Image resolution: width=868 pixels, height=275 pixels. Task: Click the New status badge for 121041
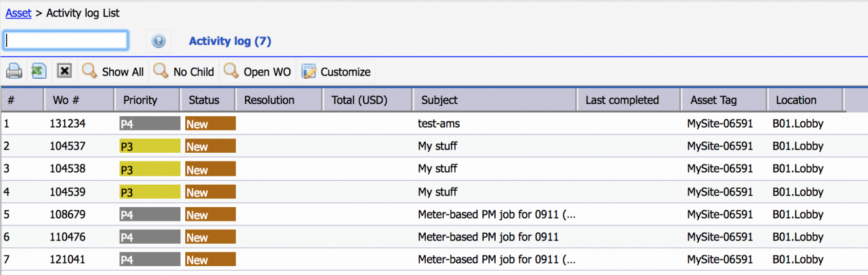click(210, 260)
